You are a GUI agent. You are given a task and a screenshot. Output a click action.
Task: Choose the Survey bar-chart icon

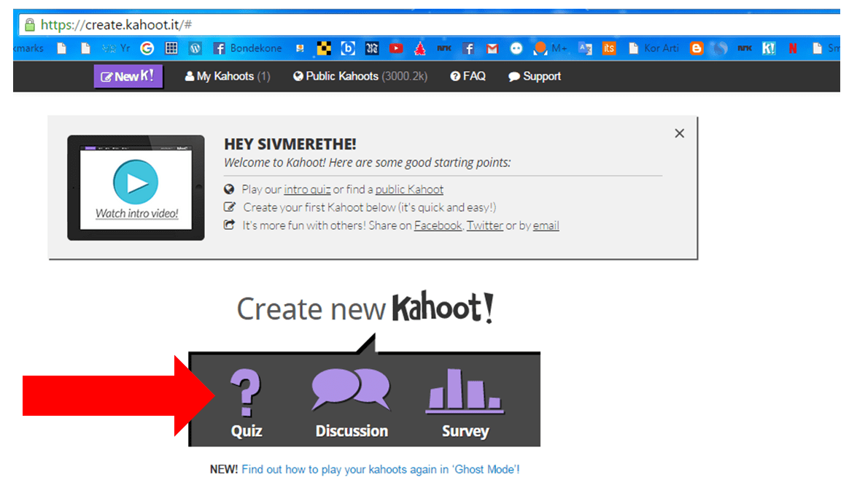(x=465, y=391)
